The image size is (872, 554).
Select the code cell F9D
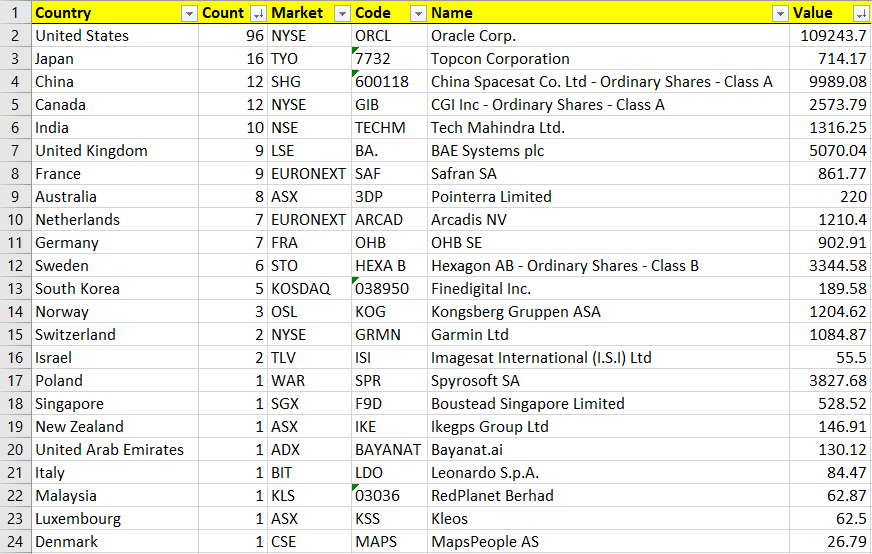389,403
